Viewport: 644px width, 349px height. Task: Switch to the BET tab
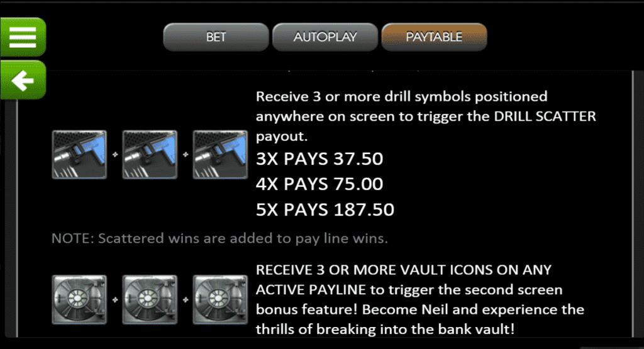click(x=216, y=37)
